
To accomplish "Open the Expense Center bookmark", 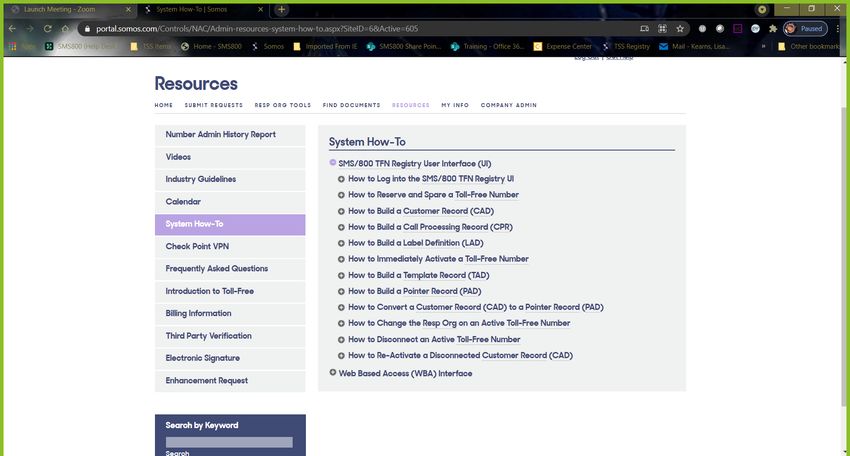I will pos(563,47).
